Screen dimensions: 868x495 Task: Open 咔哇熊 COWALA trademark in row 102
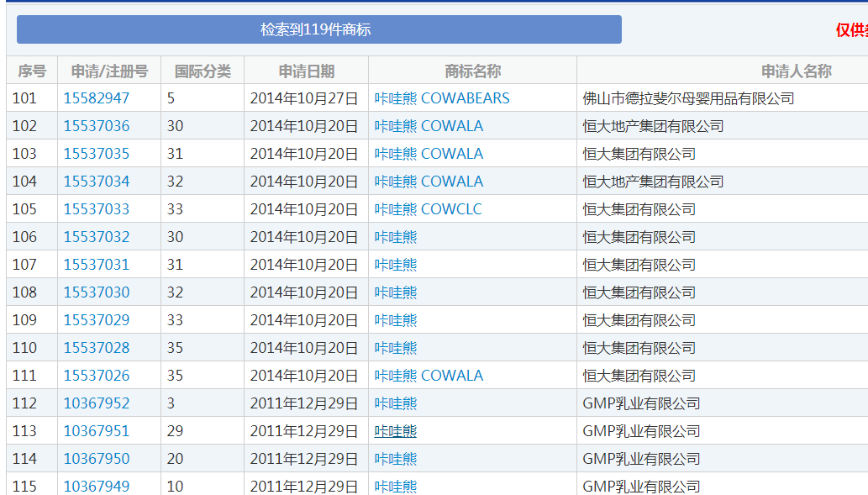click(429, 126)
